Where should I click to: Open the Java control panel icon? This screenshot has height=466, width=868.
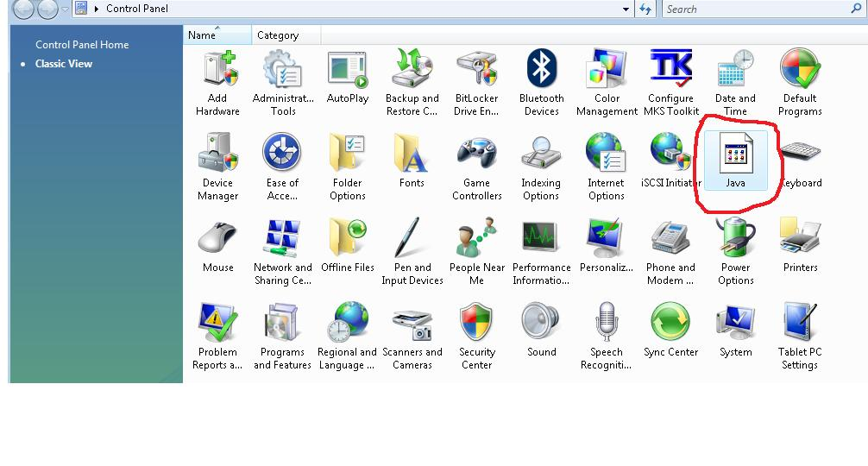(735, 158)
